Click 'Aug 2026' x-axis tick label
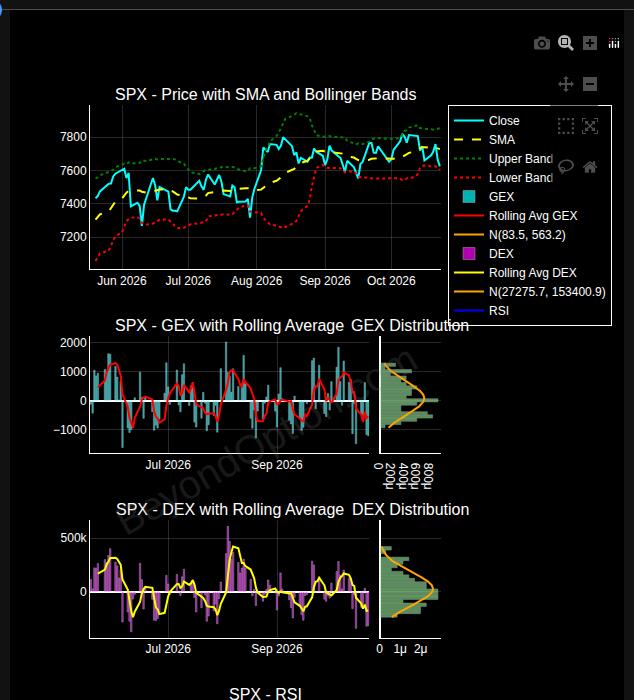 pos(257,281)
